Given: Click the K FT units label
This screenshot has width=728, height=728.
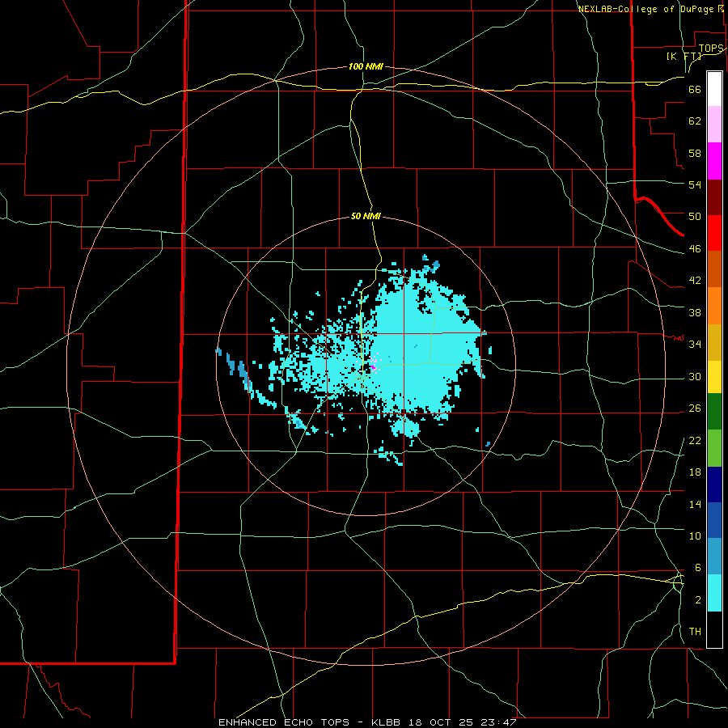Looking at the screenshot, I should click(684, 56).
